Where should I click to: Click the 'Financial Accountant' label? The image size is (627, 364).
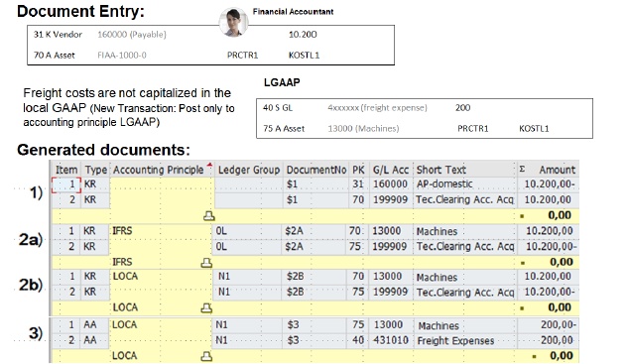[x=293, y=12]
